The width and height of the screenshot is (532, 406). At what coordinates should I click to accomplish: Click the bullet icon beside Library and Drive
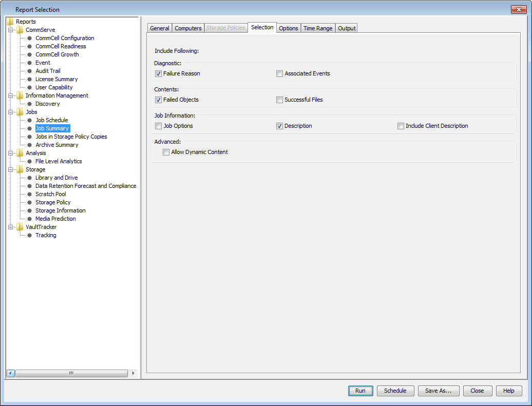point(29,178)
